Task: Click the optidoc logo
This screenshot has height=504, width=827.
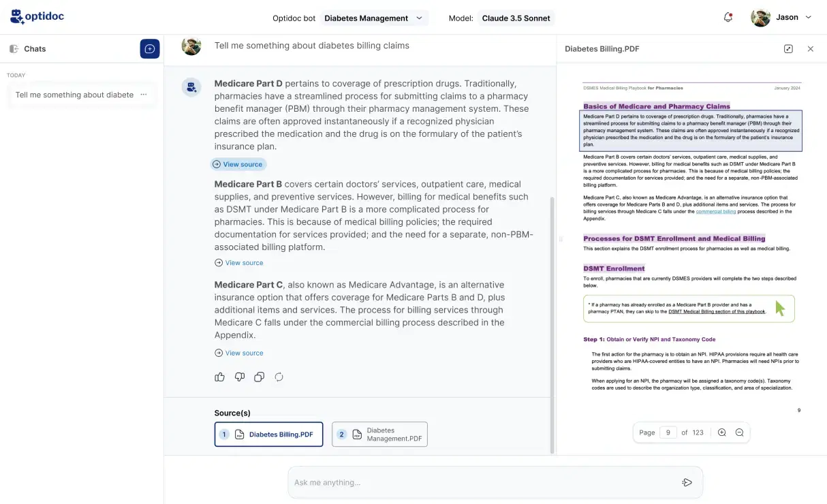Action: 37,16
